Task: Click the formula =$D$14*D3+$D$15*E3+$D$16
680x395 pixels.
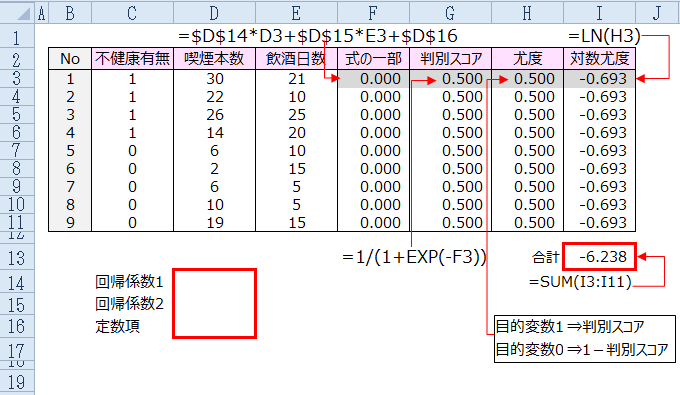Action: click(x=318, y=36)
